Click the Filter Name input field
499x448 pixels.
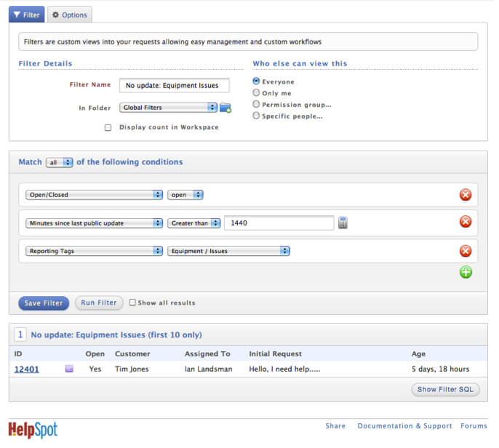coord(175,86)
